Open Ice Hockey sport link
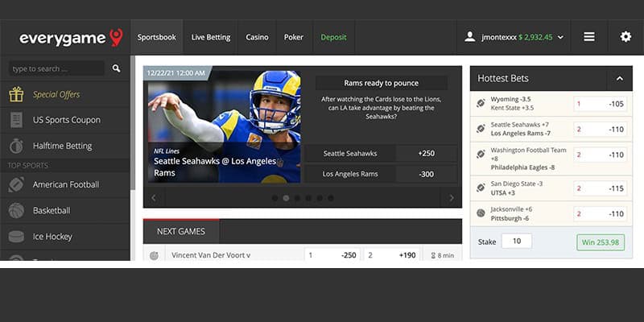 52,237
